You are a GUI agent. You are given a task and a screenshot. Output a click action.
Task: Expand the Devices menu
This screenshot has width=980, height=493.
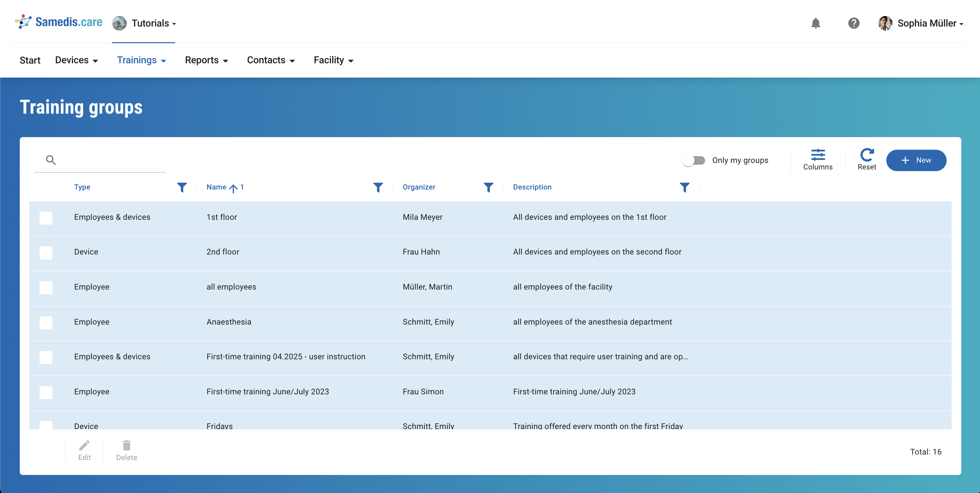(76, 60)
